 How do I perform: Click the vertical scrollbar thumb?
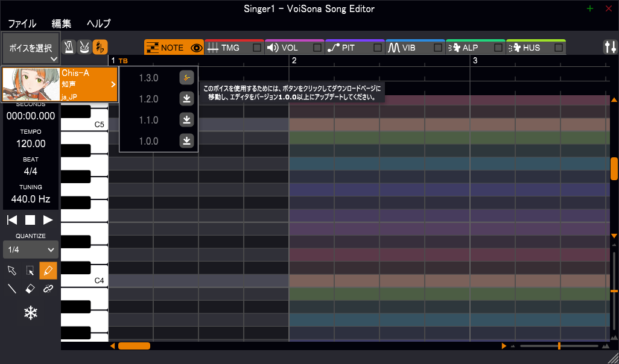pyautogui.click(x=614, y=168)
